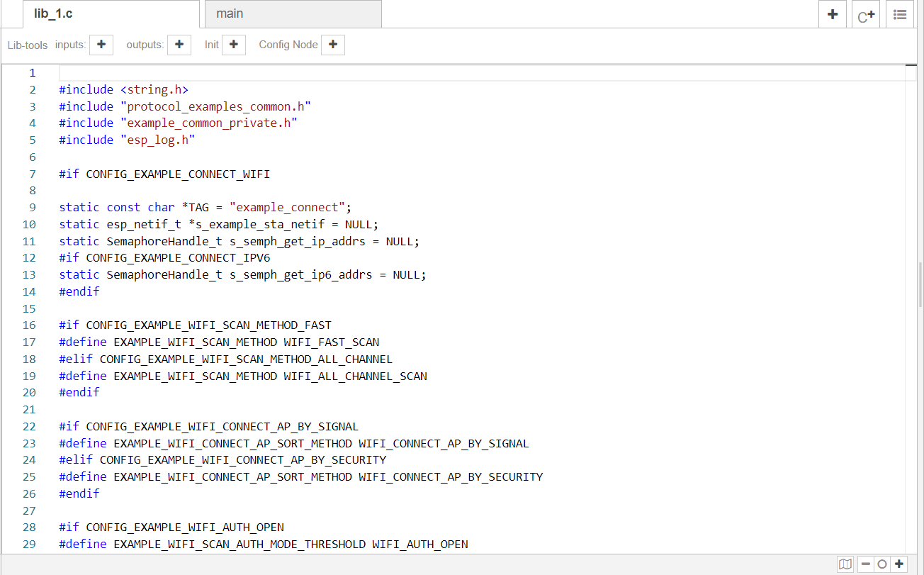Click the plus next to Config Node
924x575 pixels.
[333, 45]
